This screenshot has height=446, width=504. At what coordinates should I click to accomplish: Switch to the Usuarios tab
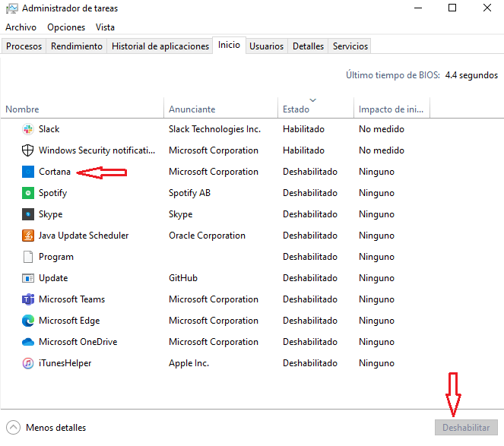coord(267,46)
